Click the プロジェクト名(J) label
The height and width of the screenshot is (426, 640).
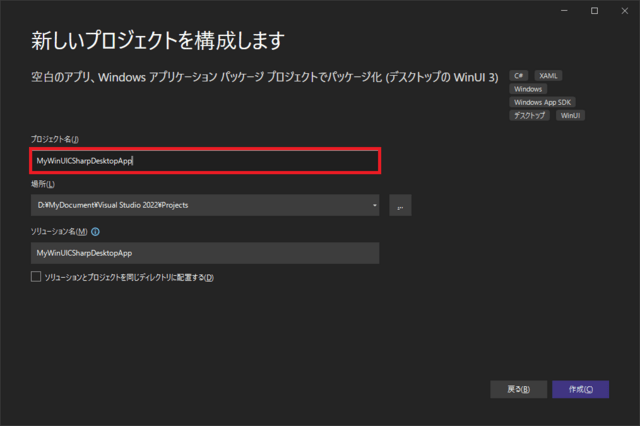click(x=55, y=137)
